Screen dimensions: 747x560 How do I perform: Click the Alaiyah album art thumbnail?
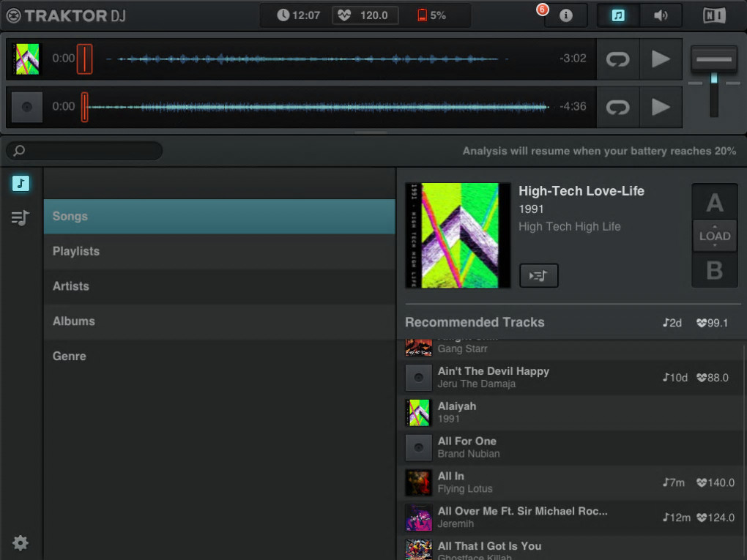click(x=419, y=412)
